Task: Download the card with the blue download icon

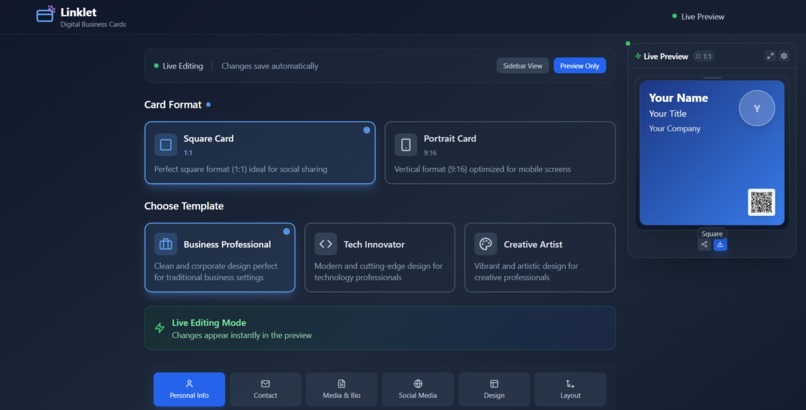Action: 720,245
